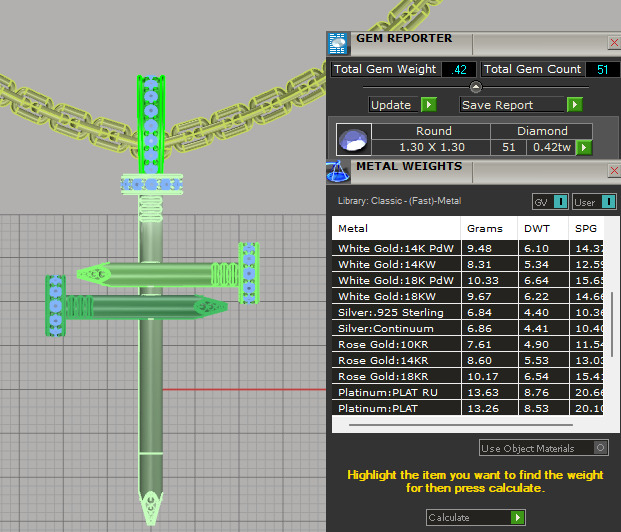The width and height of the screenshot is (621, 532).
Task: Click the Gem Reporter panel icon
Action: tap(338, 44)
